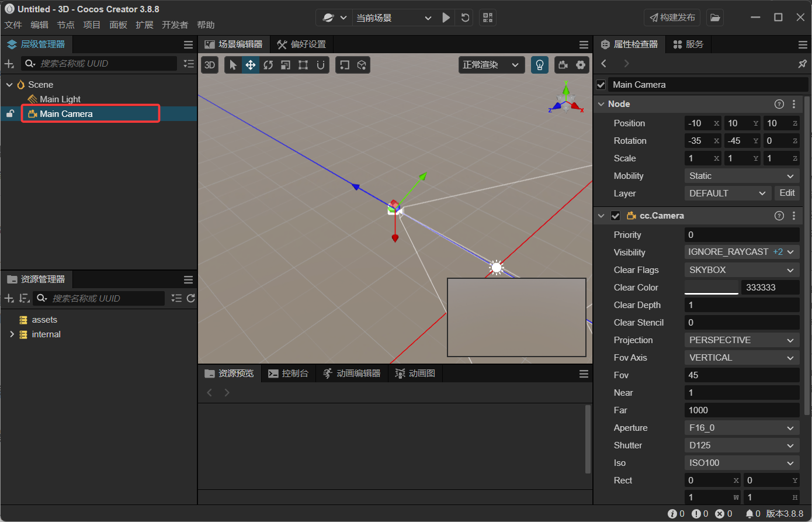Open the 节点 menu
The image size is (812, 522).
[x=65, y=25]
